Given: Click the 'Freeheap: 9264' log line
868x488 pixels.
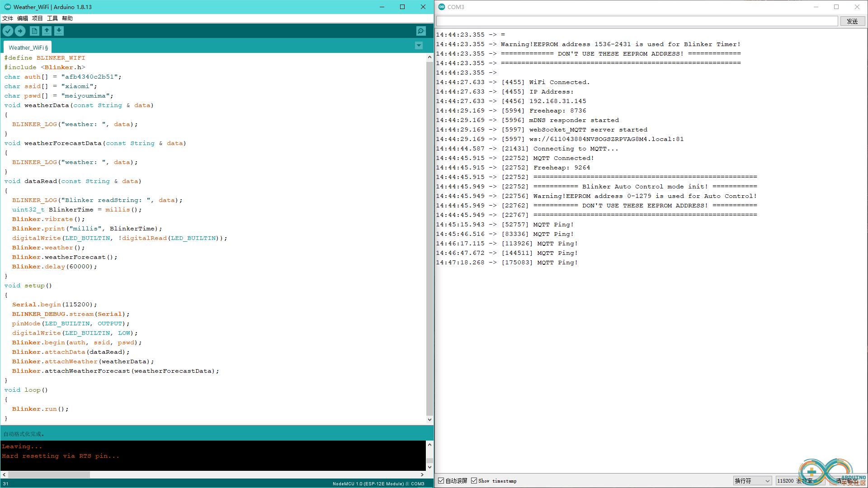Looking at the screenshot, I should click(x=513, y=168).
